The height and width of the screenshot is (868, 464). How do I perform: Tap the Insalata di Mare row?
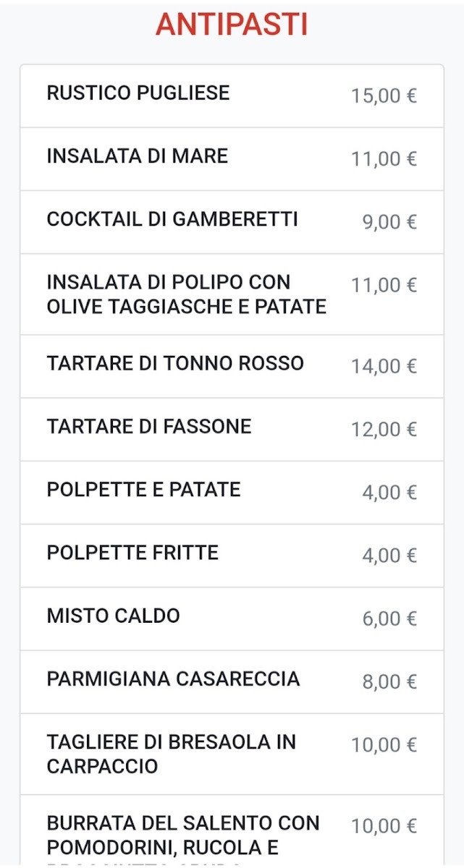pyautogui.click(x=138, y=156)
